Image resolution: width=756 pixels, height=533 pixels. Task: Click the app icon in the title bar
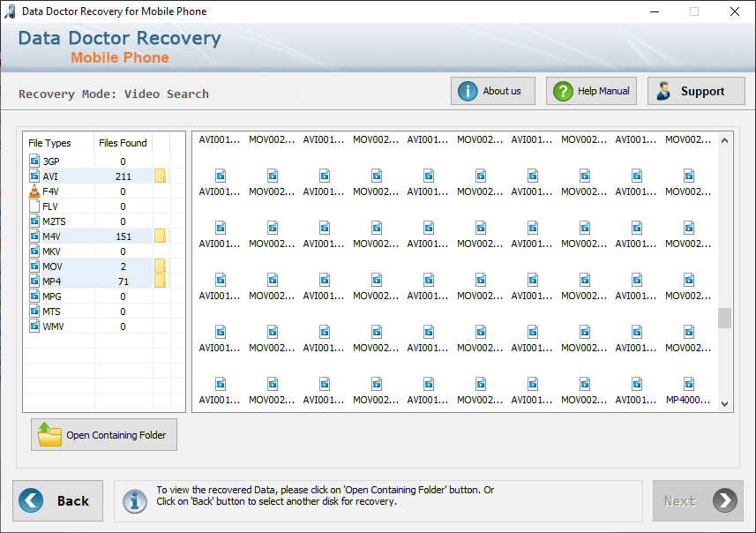click(x=10, y=11)
